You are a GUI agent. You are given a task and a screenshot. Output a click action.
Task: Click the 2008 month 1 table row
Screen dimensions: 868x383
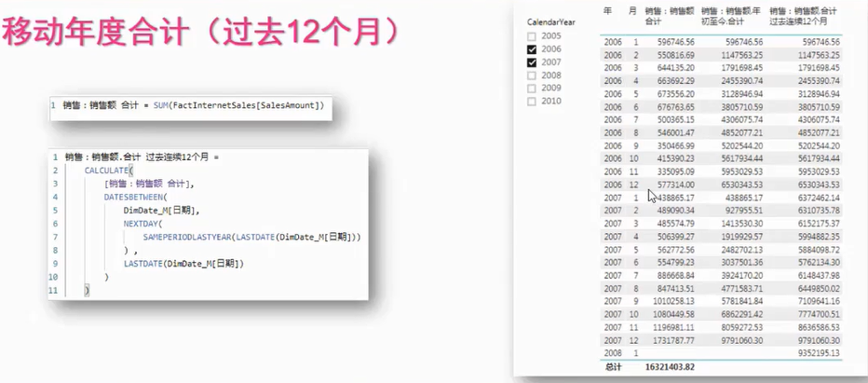[x=721, y=353]
